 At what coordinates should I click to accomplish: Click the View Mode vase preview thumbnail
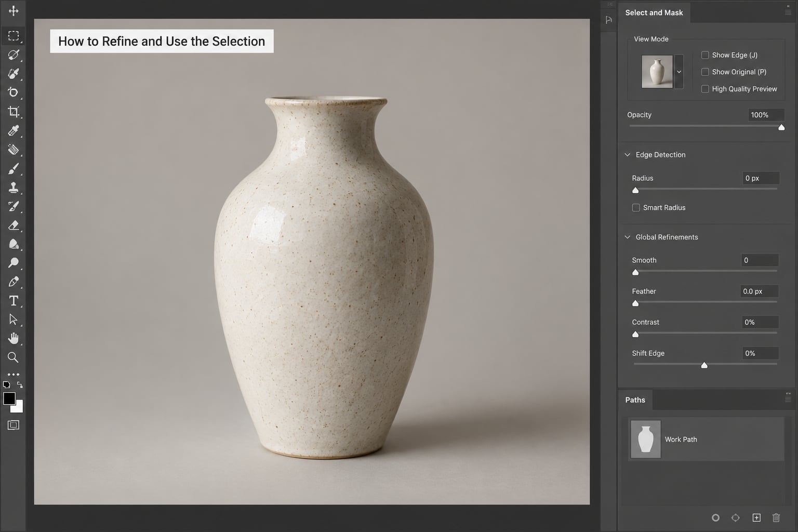pos(657,72)
